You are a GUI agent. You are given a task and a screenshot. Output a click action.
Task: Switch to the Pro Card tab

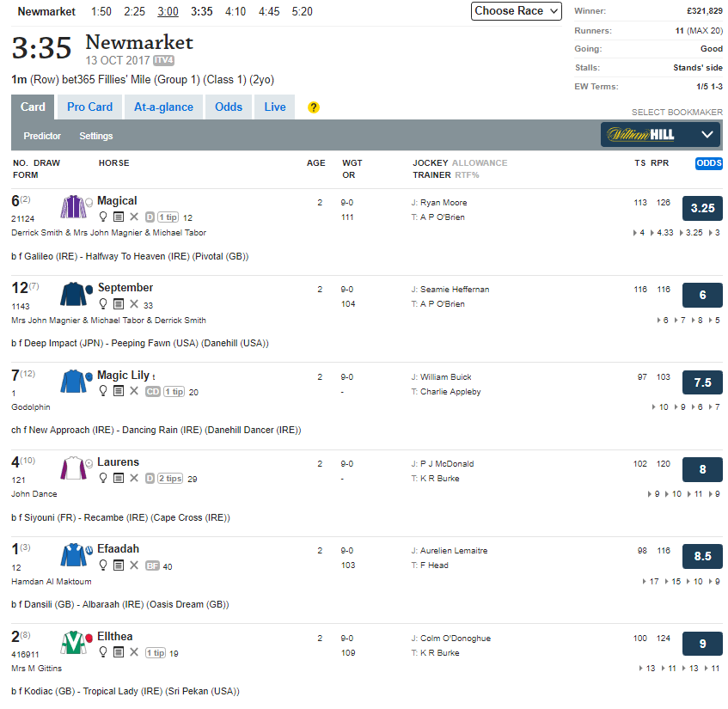click(89, 107)
